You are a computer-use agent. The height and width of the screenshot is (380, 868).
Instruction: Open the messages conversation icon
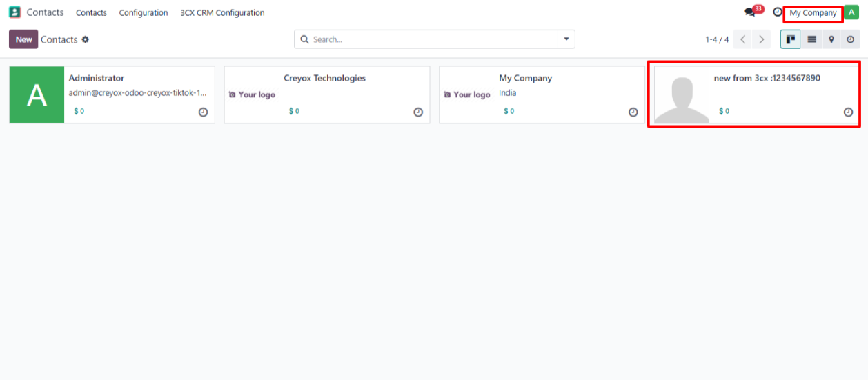tap(750, 12)
